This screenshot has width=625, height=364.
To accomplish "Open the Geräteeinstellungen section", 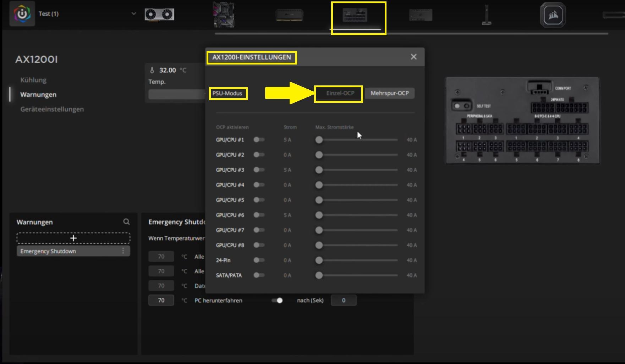I will [x=52, y=109].
